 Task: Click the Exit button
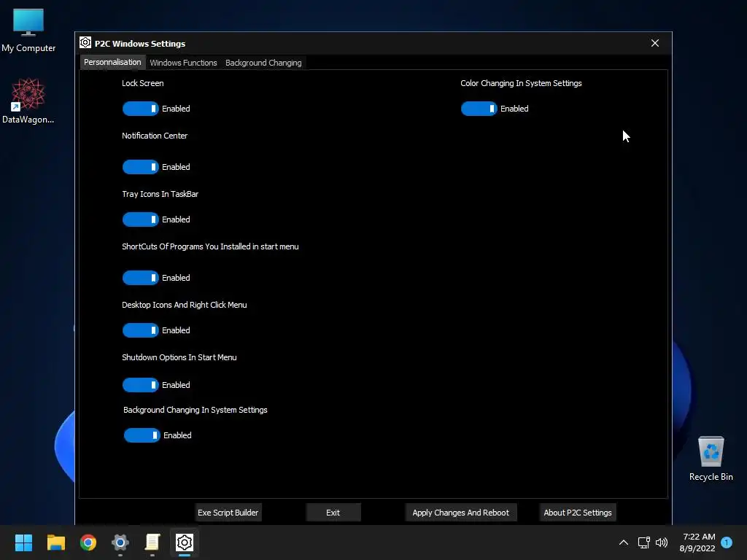tap(333, 513)
